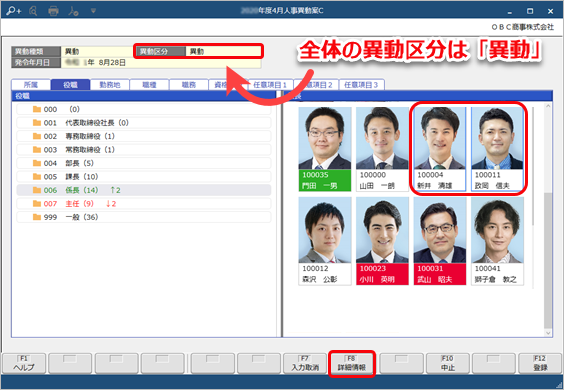Select employee card 100011
Viewport: 564px width, 390px height.
497,149
